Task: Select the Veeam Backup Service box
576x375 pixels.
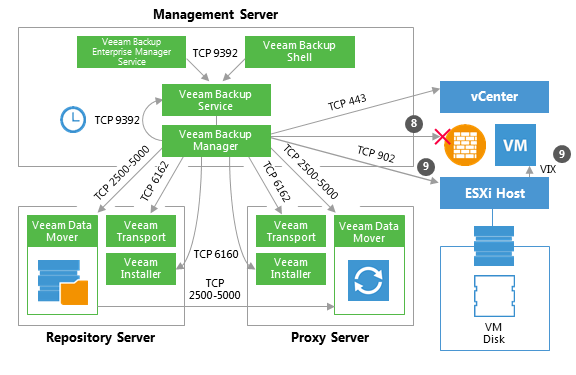Action: [216, 100]
